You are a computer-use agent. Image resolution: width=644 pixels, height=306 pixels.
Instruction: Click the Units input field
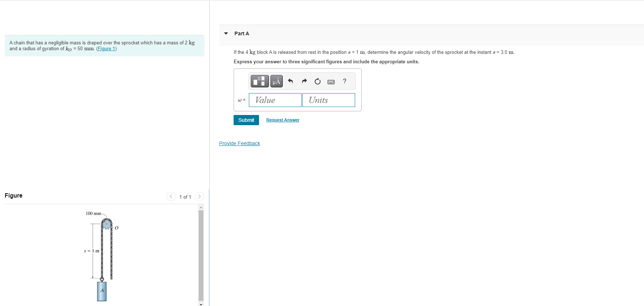click(x=329, y=100)
